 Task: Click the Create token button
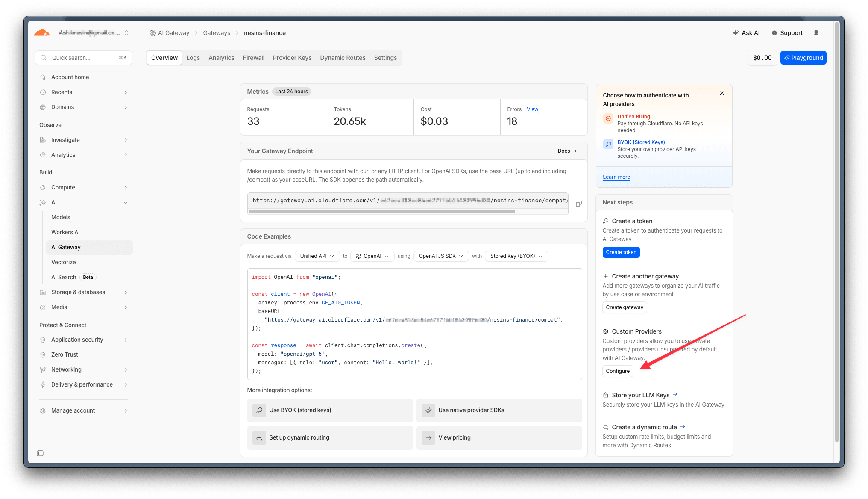tap(621, 252)
